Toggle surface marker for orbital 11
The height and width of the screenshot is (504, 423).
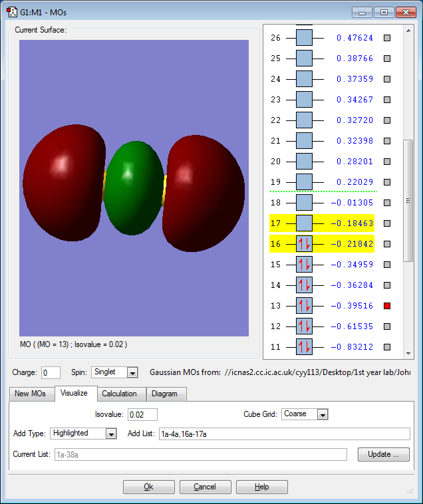coord(387,347)
